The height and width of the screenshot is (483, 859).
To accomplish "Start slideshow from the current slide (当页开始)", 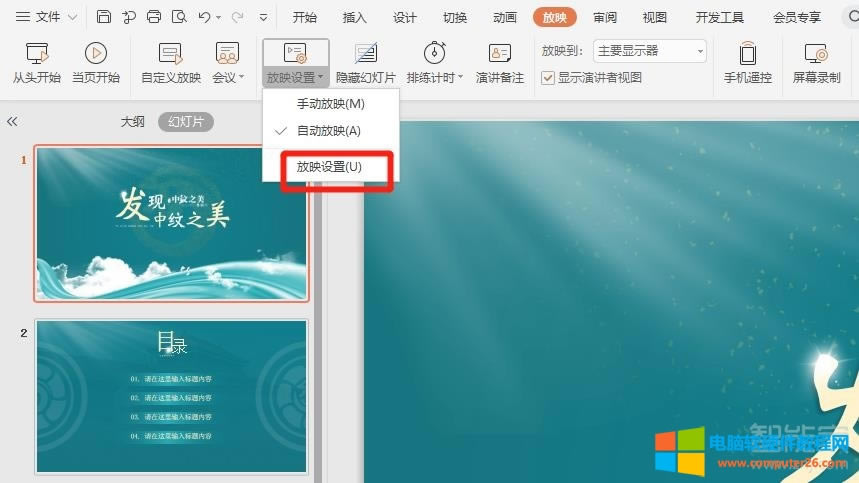I will click(96, 54).
